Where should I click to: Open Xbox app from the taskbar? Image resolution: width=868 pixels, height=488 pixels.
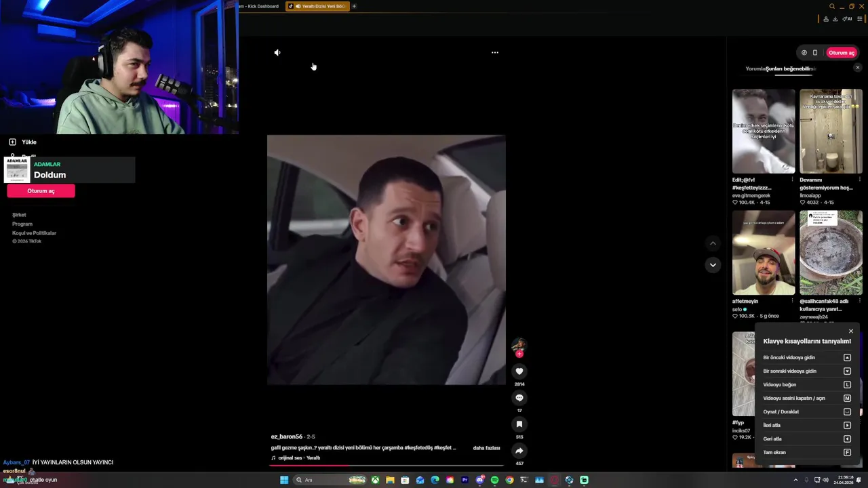point(375,480)
